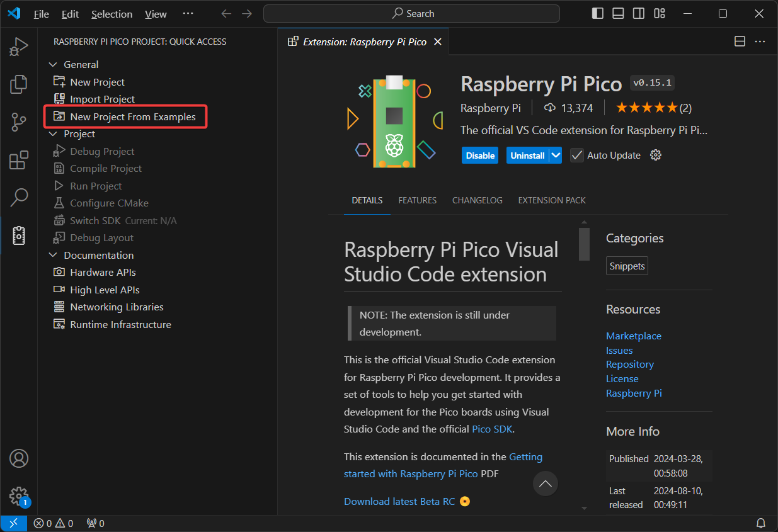Split the editor to the right
This screenshot has width=778, height=532.
pos(740,42)
